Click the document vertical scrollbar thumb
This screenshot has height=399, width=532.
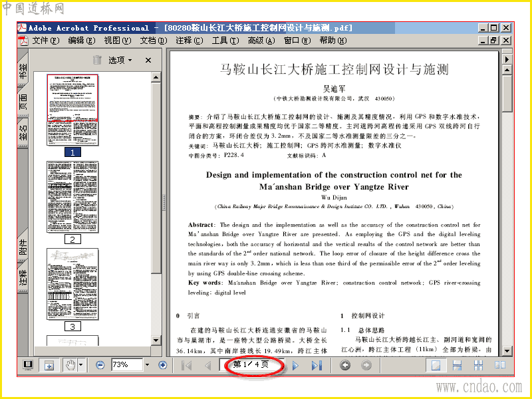(507, 94)
